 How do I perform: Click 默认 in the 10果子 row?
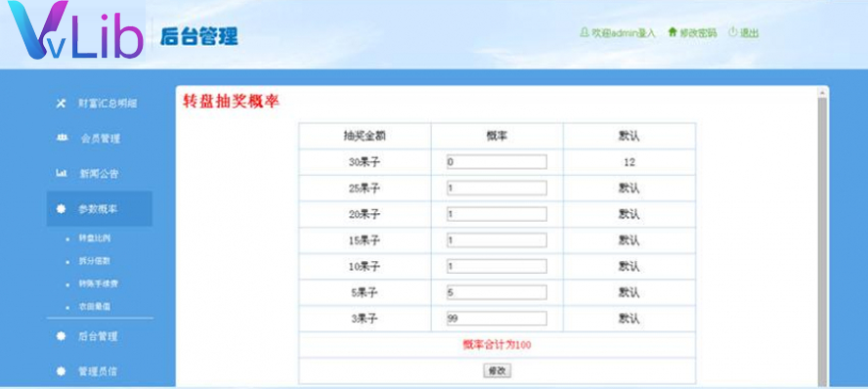point(629,266)
